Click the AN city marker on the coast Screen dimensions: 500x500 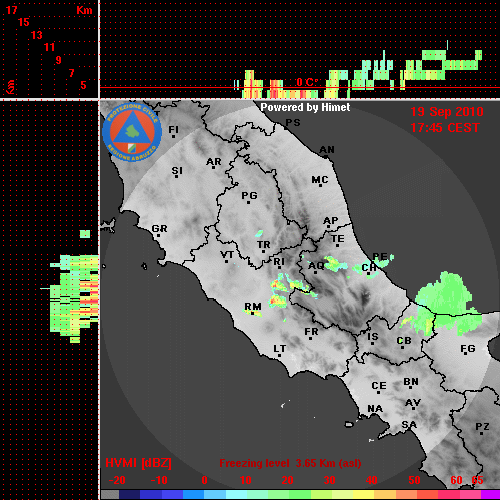tap(325, 156)
